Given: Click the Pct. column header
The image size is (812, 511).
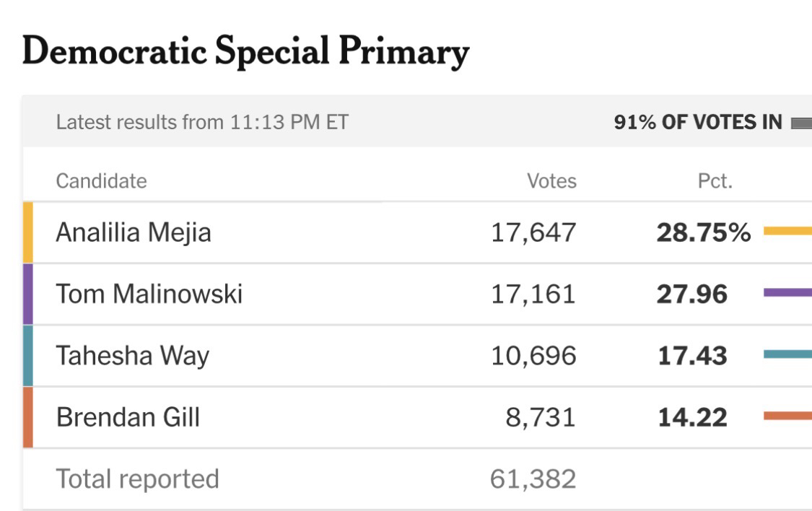Looking at the screenshot, I should click(x=715, y=181).
